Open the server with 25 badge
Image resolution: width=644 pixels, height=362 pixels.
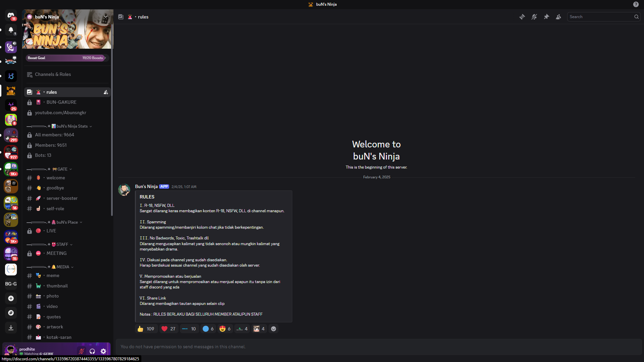[11, 105]
